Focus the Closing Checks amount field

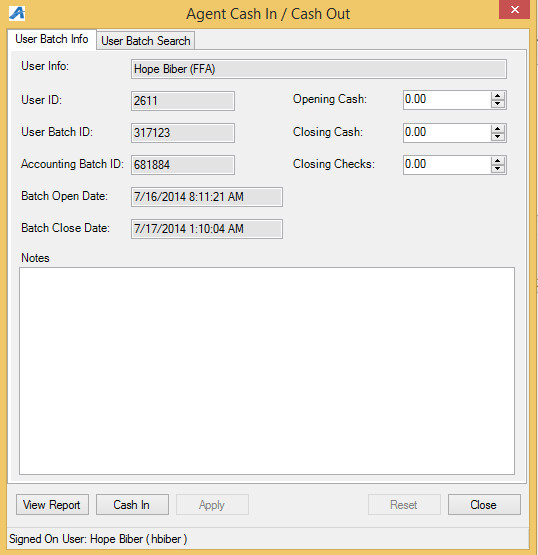[x=447, y=165]
